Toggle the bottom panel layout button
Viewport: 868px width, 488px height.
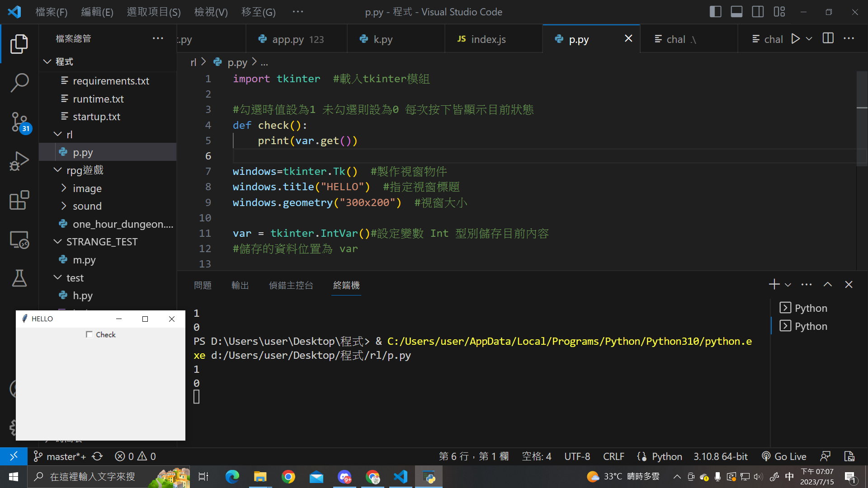tap(736, 12)
